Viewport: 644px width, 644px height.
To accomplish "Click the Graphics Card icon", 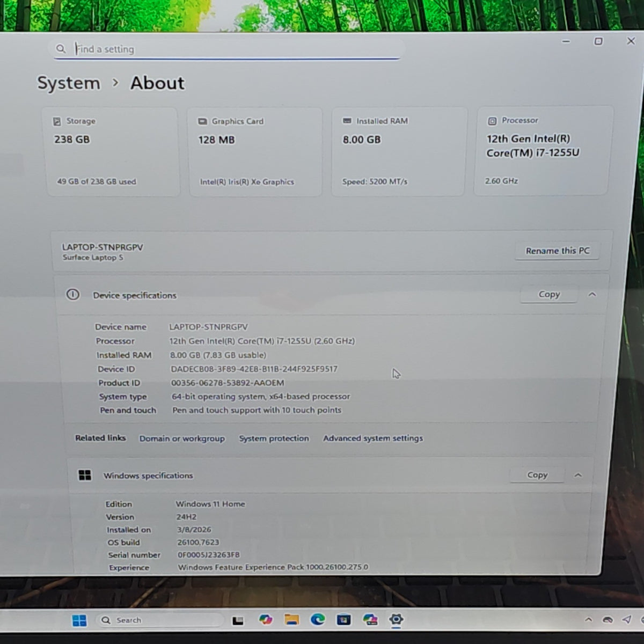I will (202, 122).
